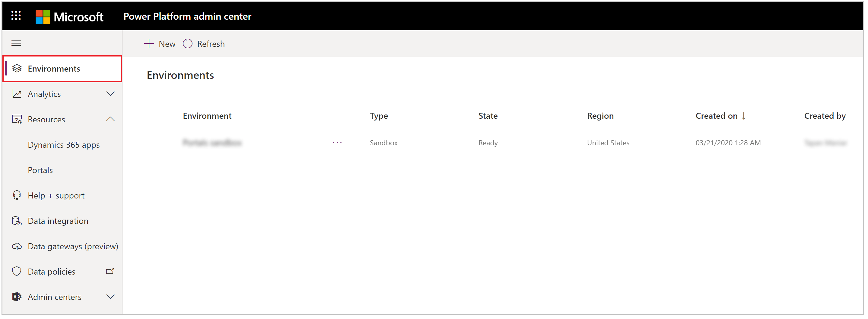This screenshot has width=868, height=319.
Task: Click the Created on sort arrow
Action: pos(744,116)
